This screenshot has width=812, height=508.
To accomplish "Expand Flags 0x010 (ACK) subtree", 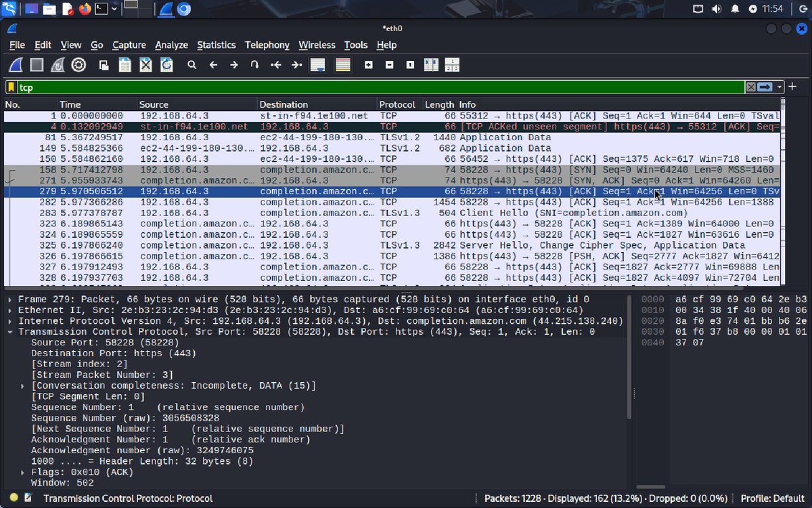I will (x=24, y=472).
